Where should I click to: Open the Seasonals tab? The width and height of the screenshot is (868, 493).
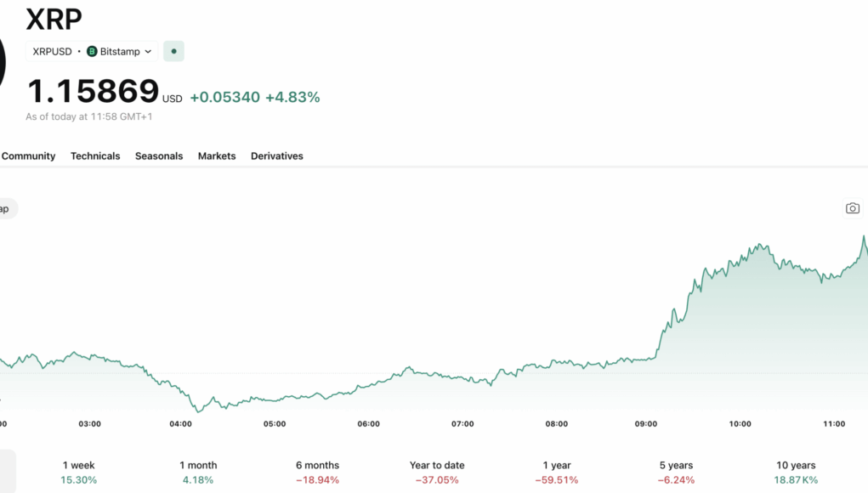(159, 156)
